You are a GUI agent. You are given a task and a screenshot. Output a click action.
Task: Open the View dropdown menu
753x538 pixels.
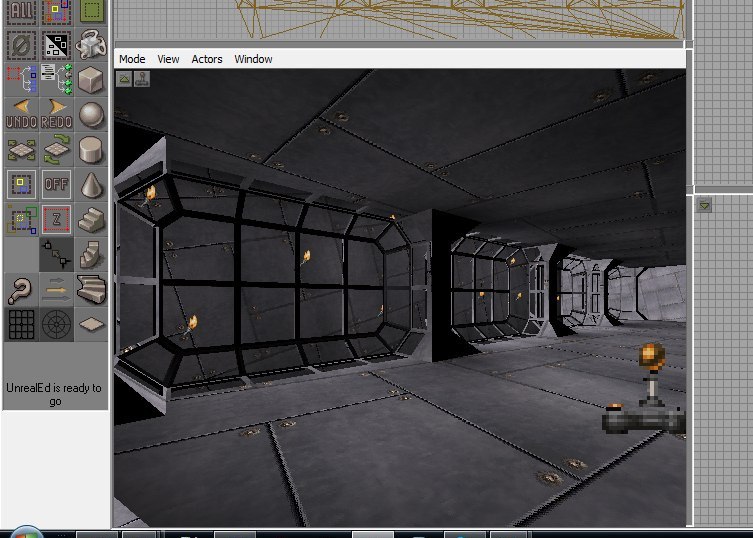coord(168,59)
